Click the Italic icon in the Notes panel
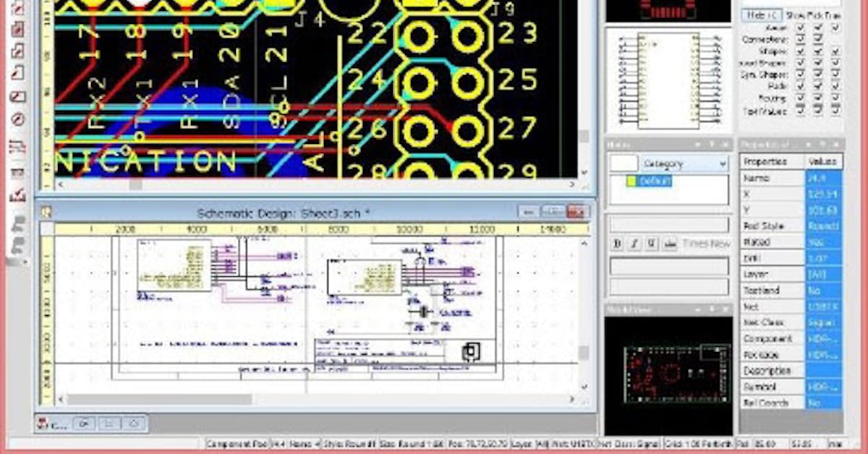868x454 pixels. 634,244
